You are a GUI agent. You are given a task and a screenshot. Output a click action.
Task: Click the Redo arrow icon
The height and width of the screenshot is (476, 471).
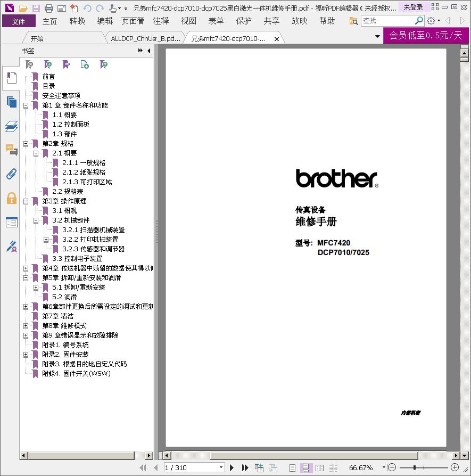pyautogui.click(x=100, y=8)
